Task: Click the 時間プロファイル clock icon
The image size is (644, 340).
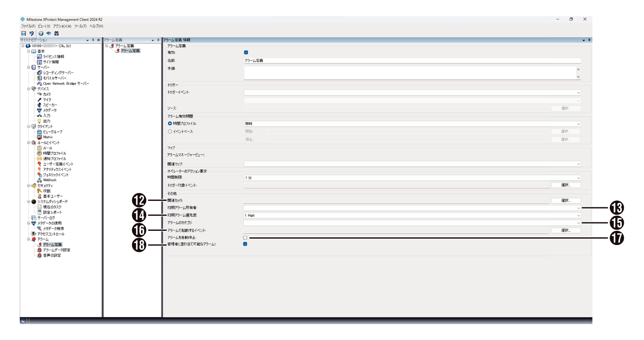Action: click(x=40, y=153)
